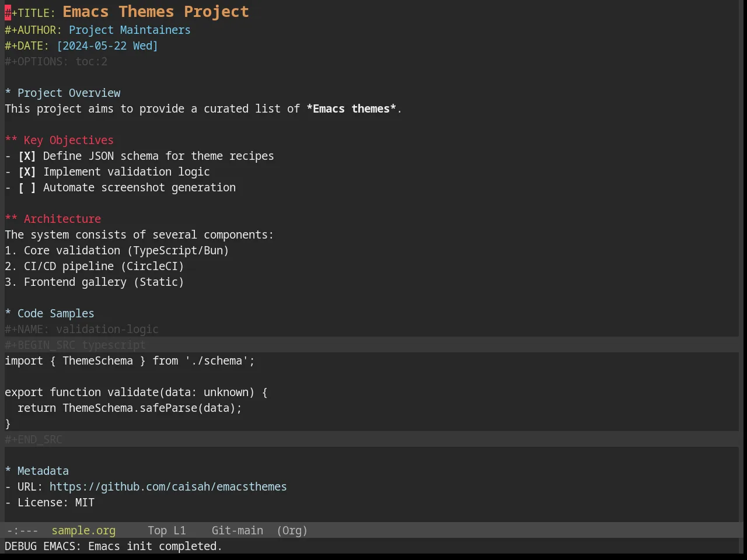Check the Automate screenshot generation checkbox

(27, 188)
